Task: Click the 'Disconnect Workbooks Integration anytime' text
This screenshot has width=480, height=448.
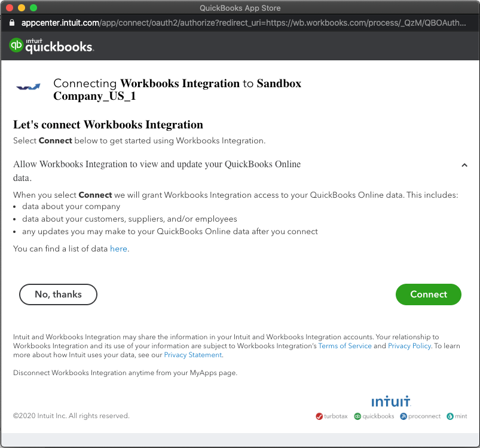Action: (125, 373)
